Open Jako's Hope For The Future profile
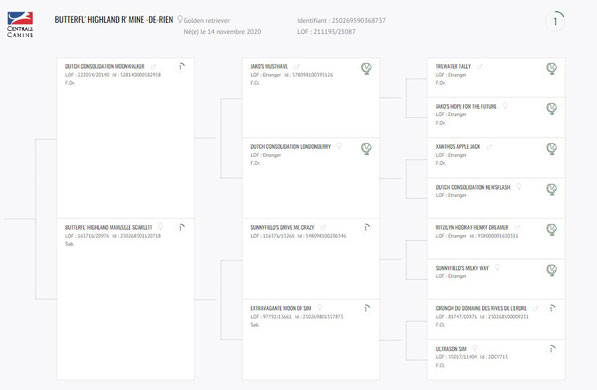Viewport: 597px width, 390px height. pos(466,107)
